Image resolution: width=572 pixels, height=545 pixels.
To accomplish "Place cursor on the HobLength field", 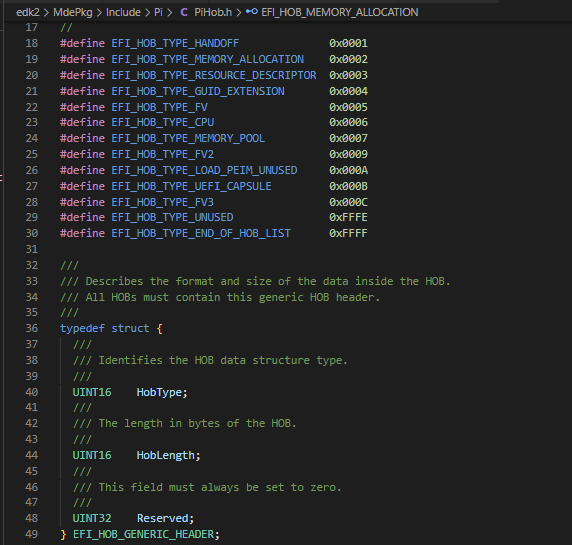I will tap(166, 455).
